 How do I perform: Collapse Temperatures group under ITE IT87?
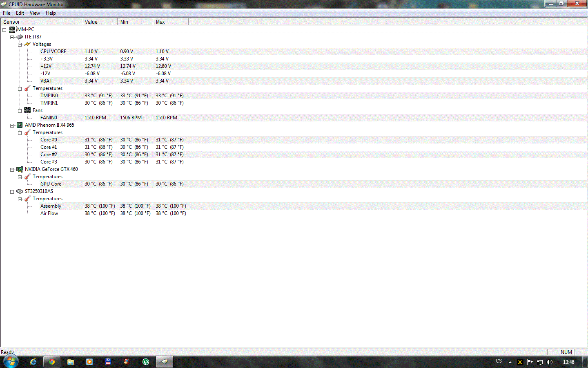20,89
